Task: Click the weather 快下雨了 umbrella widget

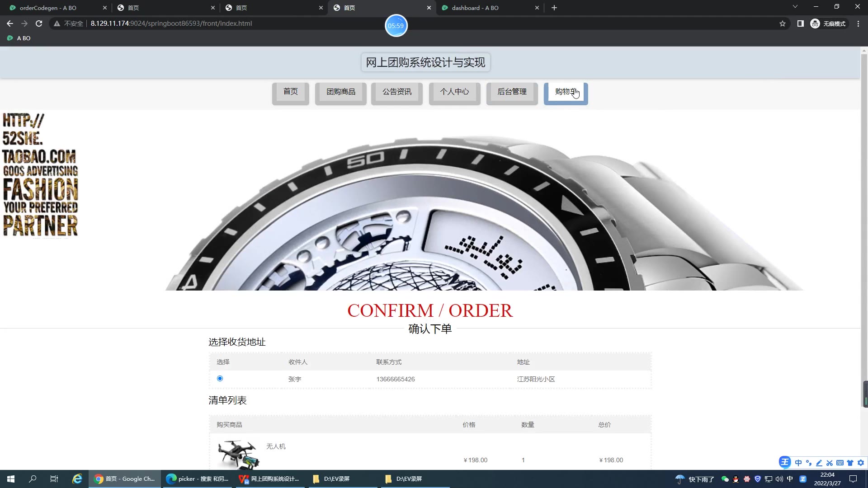Action: click(694, 479)
